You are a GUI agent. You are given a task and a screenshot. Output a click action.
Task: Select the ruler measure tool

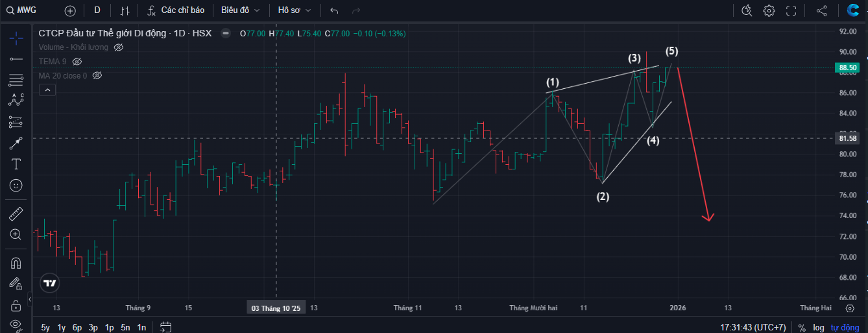point(16,214)
